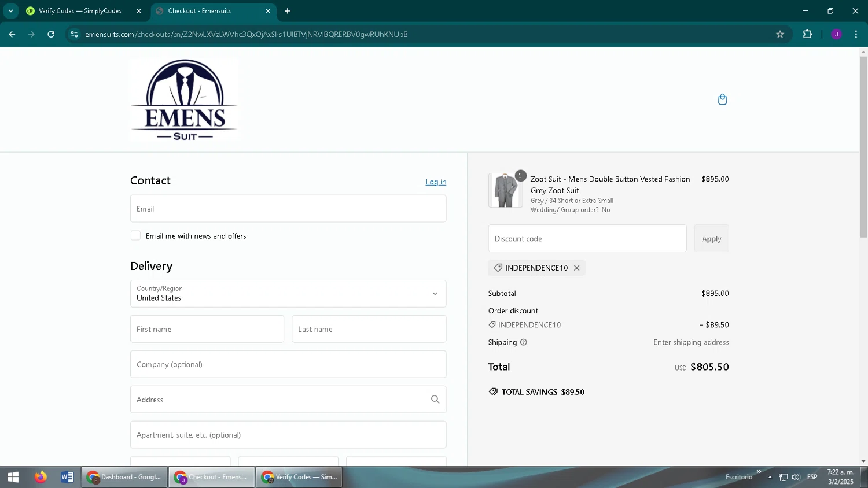Expand the Escritorio toolbar chevron
This screenshot has width=868, height=488.
click(759, 472)
